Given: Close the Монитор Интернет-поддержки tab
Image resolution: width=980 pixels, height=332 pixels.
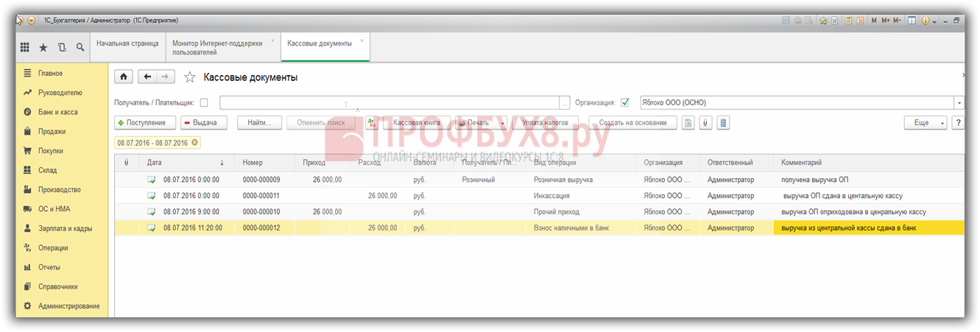Looking at the screenshot, I should (x=272, y=40).
